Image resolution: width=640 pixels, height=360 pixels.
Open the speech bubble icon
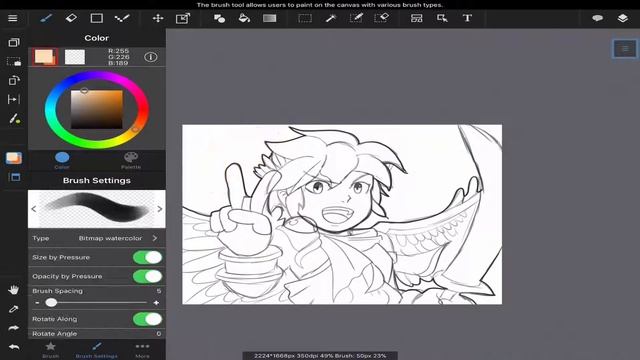click(598, 18)
